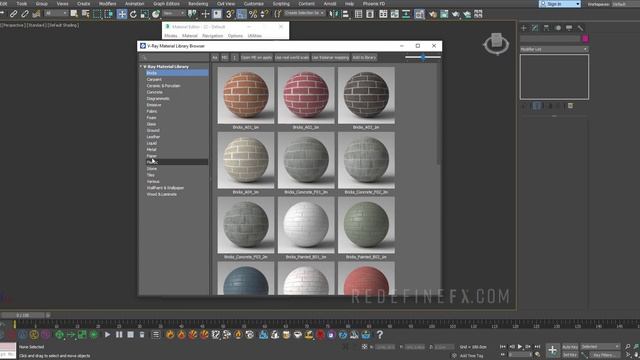640x360 pixels.
Task: Click the Add to library button
Action: pos(364,58)
